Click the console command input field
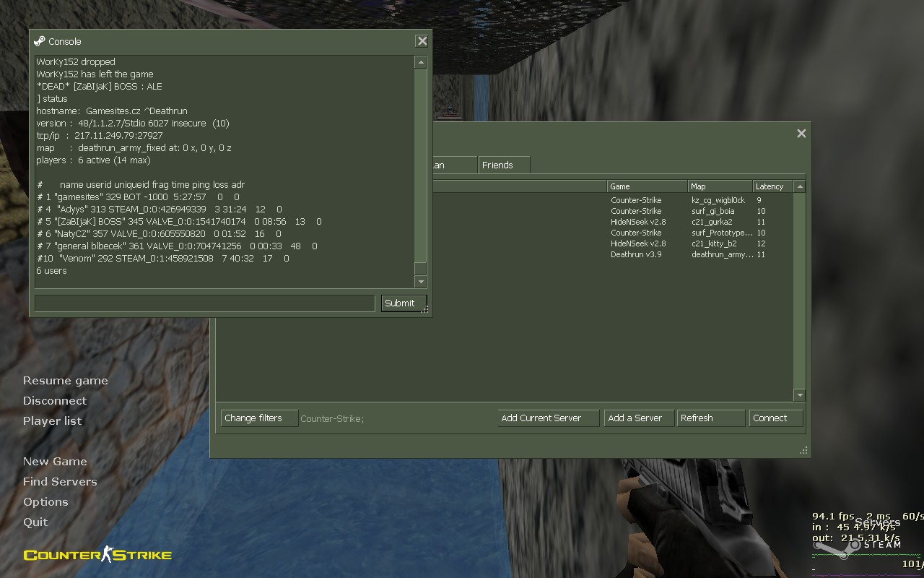This screenshot has width=924, height=578. 204,303
